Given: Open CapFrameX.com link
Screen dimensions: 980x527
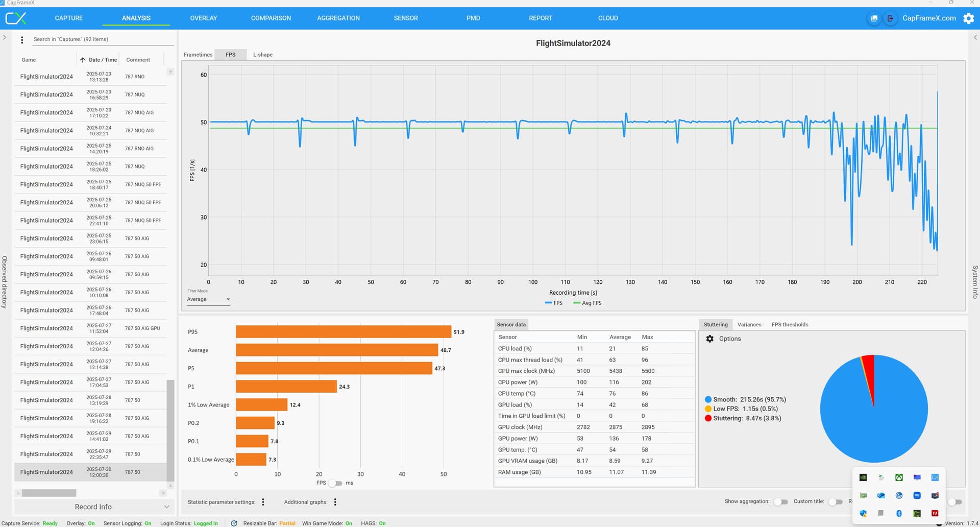Looking at the screenshot, I should (929, 18).
